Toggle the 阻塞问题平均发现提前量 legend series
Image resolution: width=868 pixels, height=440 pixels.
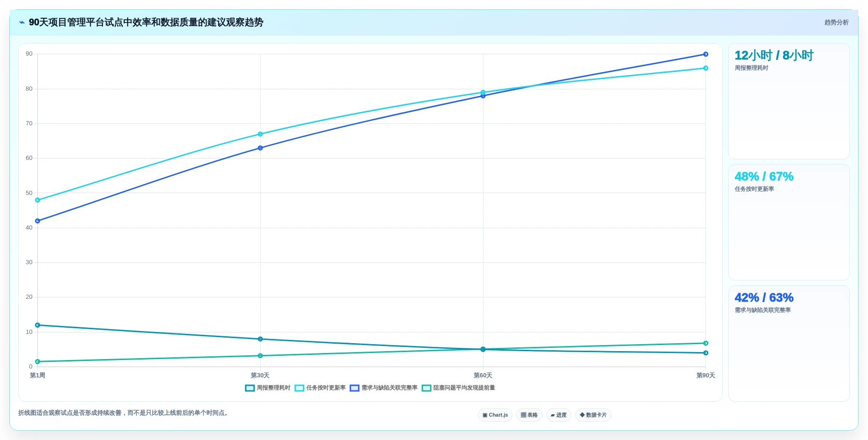458,388
